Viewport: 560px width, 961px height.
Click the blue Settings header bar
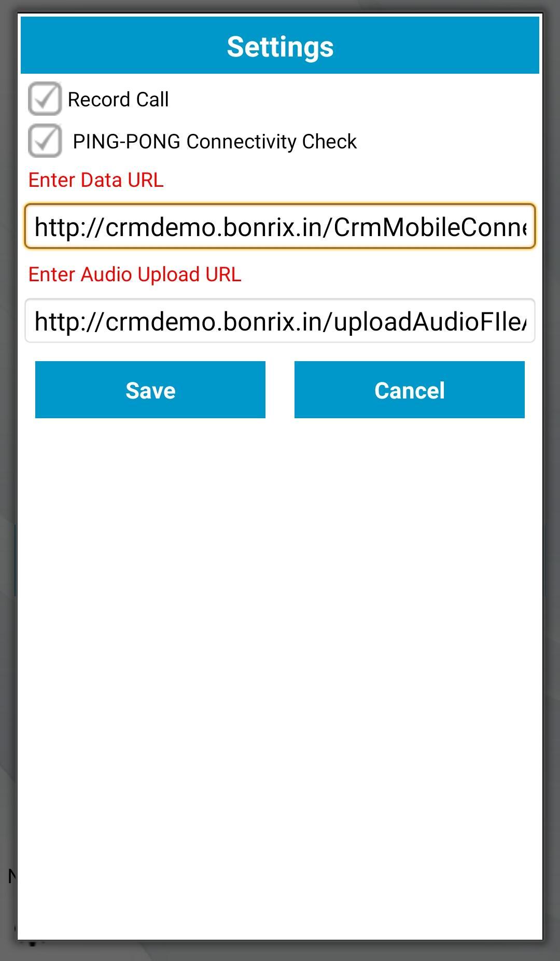click(x=280, y=45)
